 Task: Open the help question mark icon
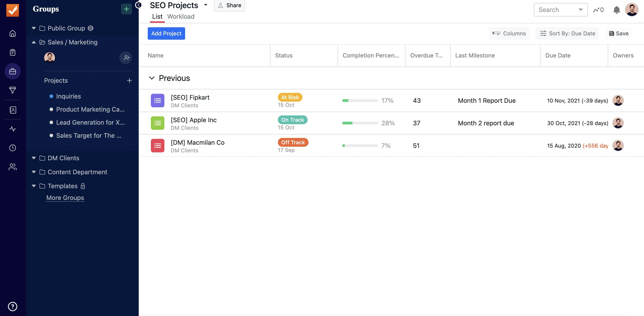click(x=13, y=307)
